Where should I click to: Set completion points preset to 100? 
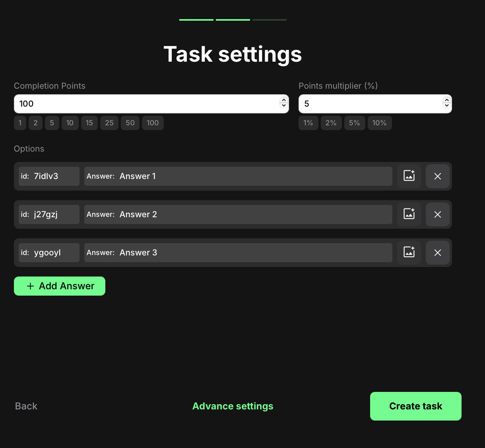coord(153,123)
